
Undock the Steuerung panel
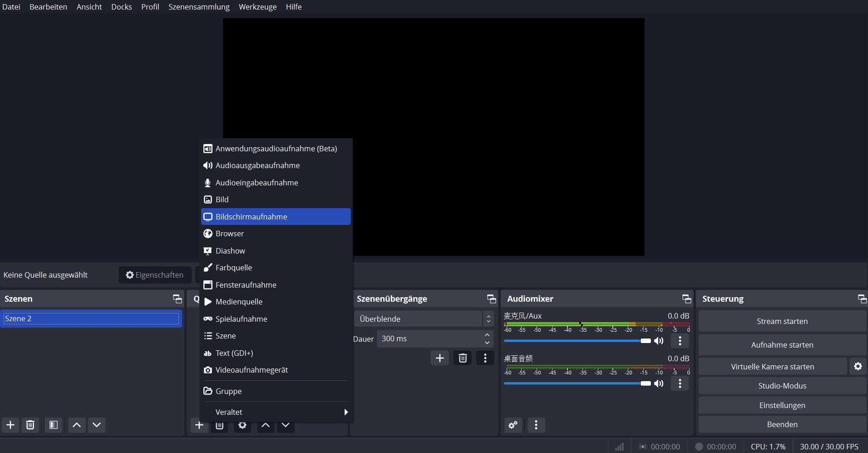point(862,299)
